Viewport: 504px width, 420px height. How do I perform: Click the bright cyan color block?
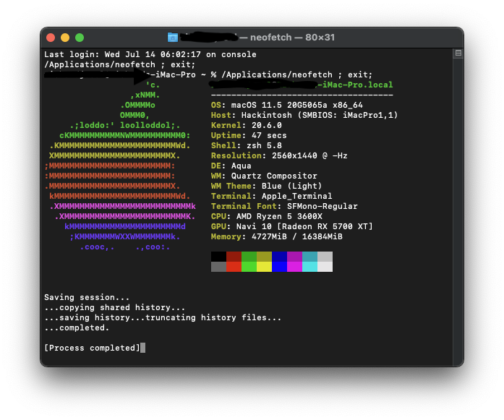coord(309,267)
